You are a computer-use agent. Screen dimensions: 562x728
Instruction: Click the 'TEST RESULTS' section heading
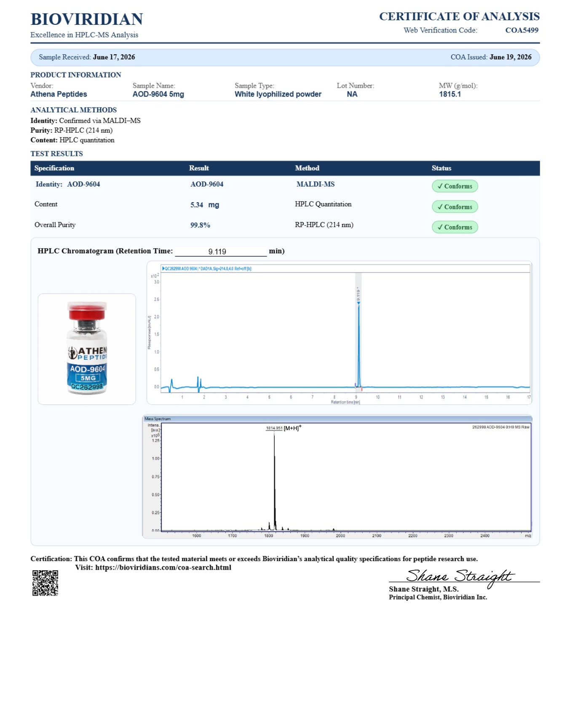click(x=56, y=154)
